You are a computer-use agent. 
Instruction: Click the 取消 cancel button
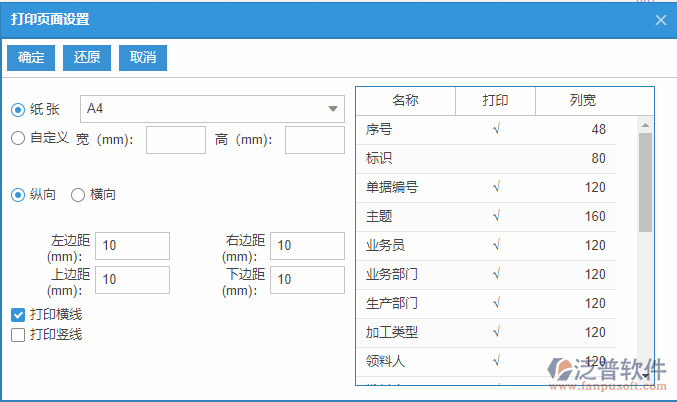click(x=143, y=58)
